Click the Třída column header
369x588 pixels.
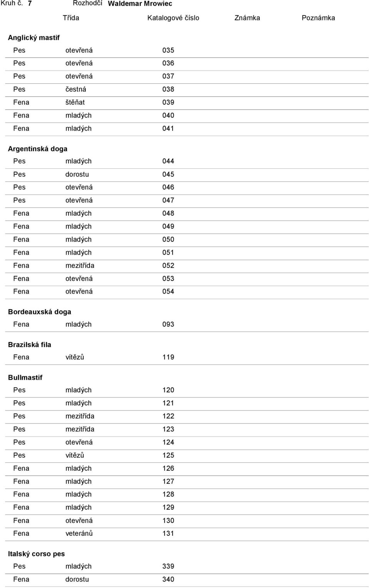[x=71, y=18]
